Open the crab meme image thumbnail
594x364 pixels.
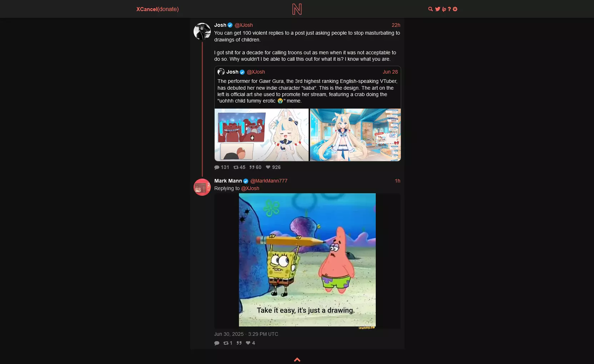tap(261, 135)
